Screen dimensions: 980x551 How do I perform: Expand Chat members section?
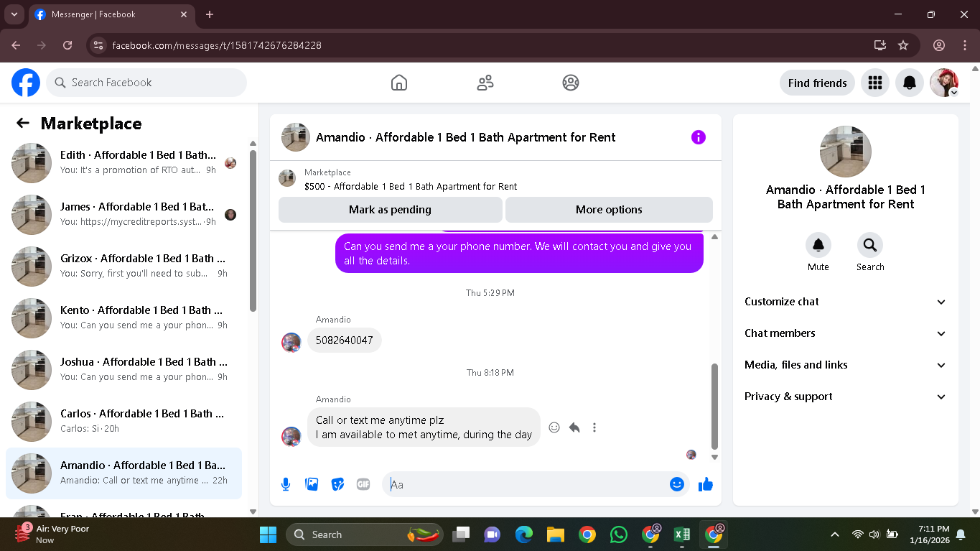(846, 333)
